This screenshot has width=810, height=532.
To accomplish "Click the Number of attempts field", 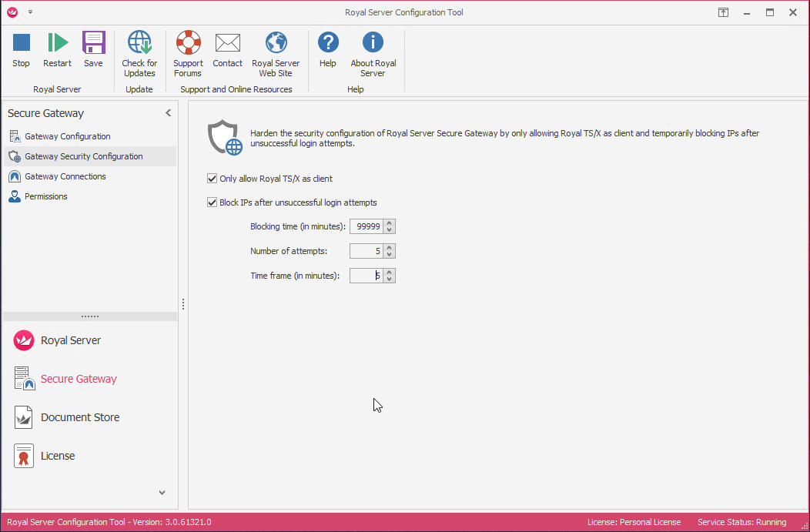I will pos(367,252).
